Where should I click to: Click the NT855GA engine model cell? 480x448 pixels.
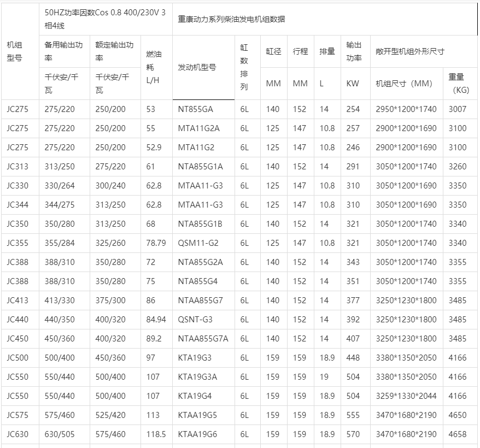click(x=196, y=109)
